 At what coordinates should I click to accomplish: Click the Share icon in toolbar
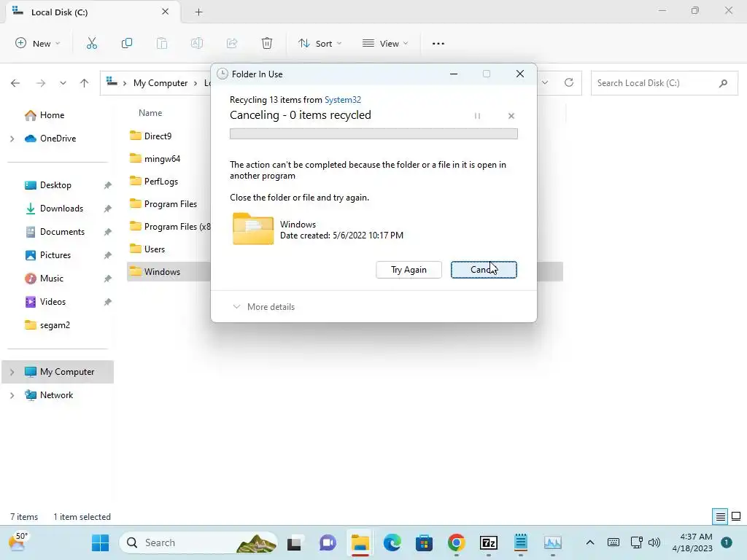232,43
